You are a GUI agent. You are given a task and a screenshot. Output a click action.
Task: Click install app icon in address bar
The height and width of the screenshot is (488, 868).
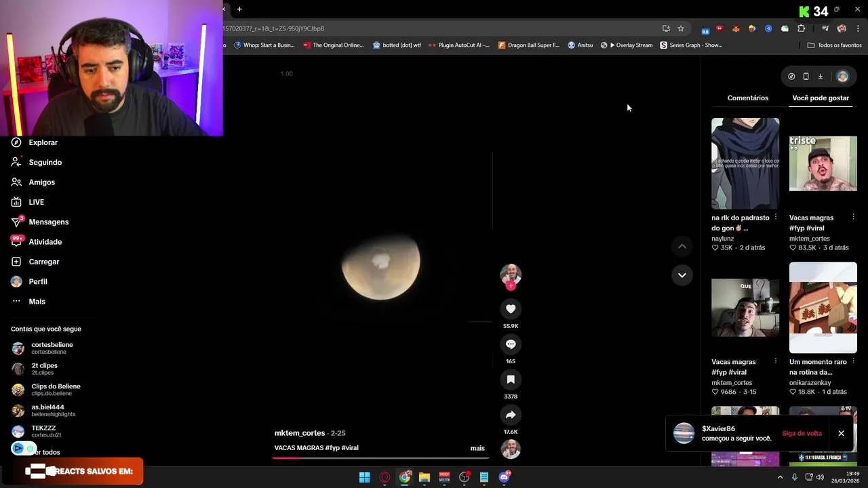click(666, 28)
